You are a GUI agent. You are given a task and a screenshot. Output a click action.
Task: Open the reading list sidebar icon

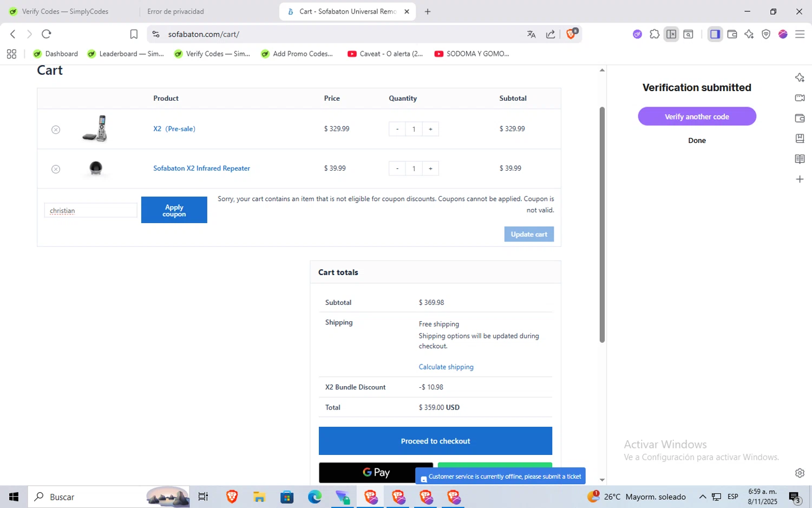(800, 159)
